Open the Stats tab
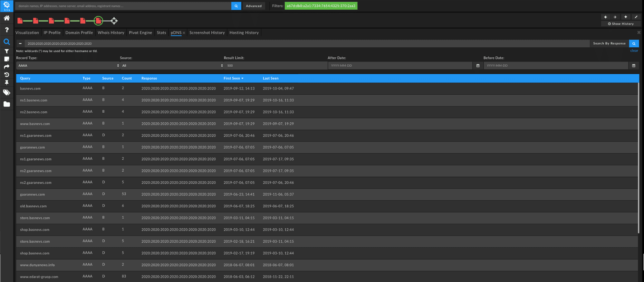 [x=161, y=33]
